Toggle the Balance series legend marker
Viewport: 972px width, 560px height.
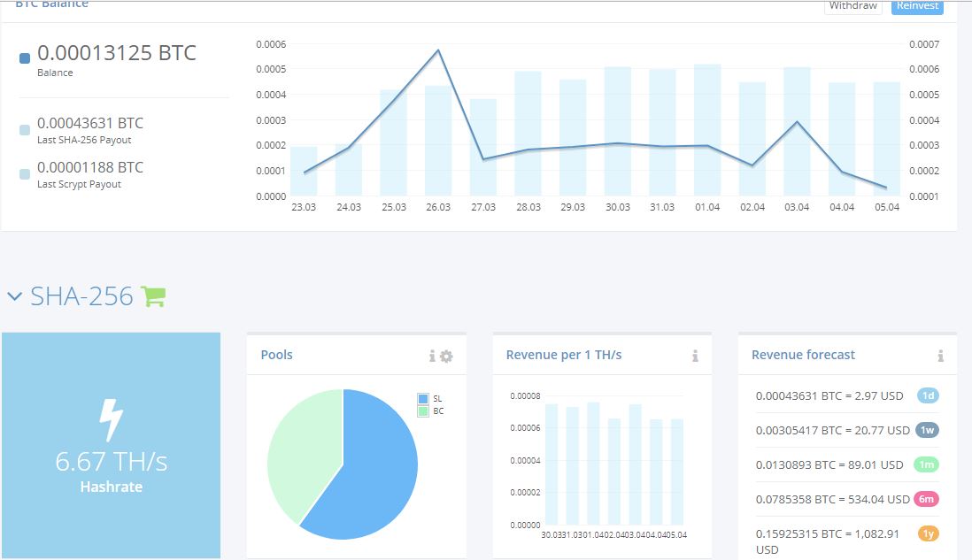pyautogui.click(x=25, y=58)
